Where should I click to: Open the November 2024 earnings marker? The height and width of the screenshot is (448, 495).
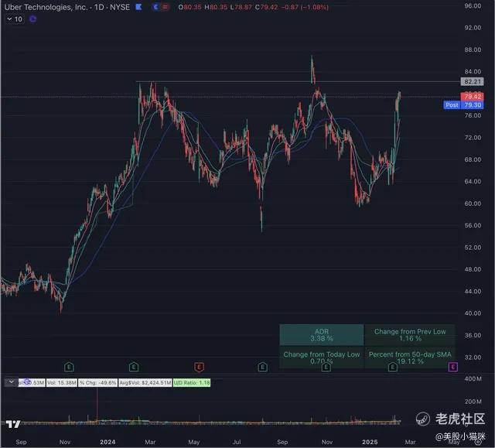(x=326, y=367)
